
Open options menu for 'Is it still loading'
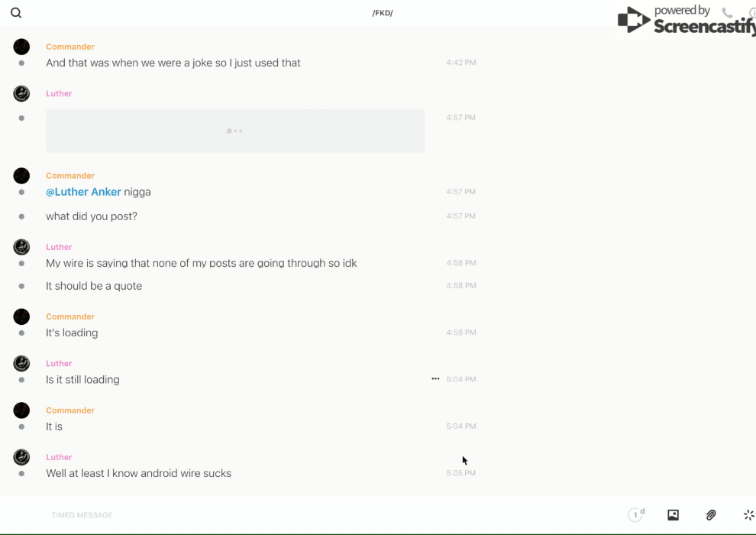click(x=435, y=379)
